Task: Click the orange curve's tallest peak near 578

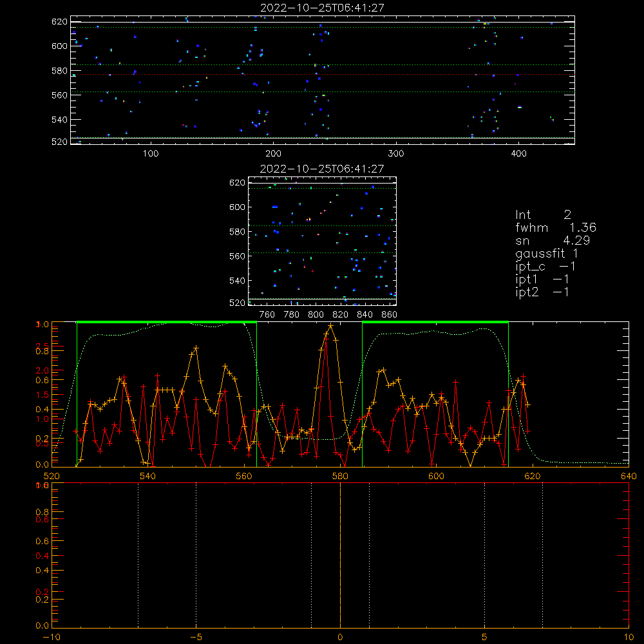Action: click(x=330, y=325)
